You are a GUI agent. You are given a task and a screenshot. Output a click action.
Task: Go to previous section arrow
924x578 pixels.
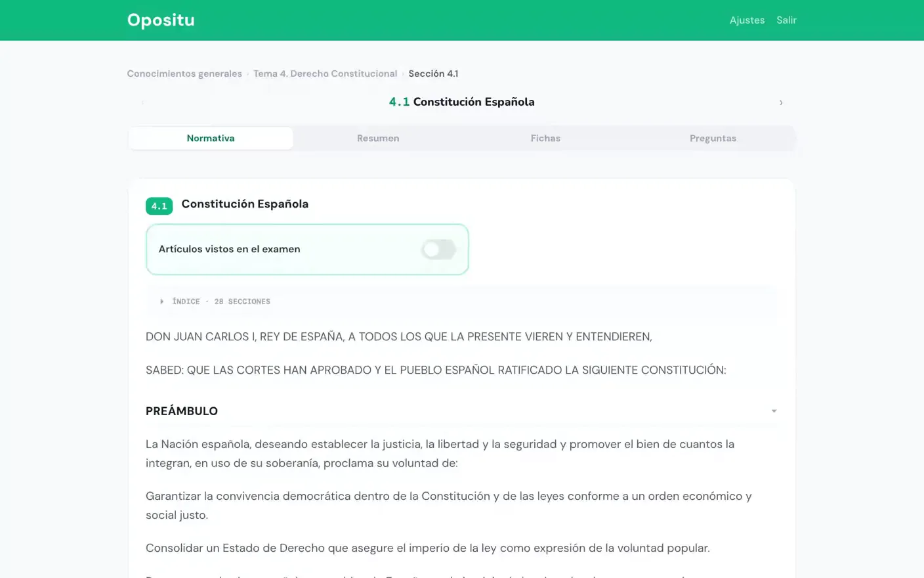pos(142,102)
